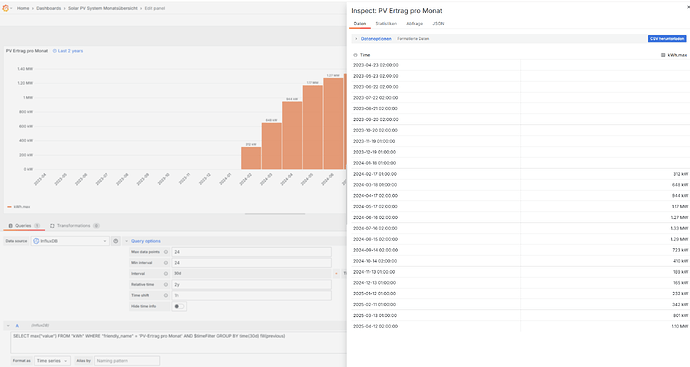The image size is (690, 367).
Task: Click the Dashboards breadcrumb link
Action: coord(48,8)
